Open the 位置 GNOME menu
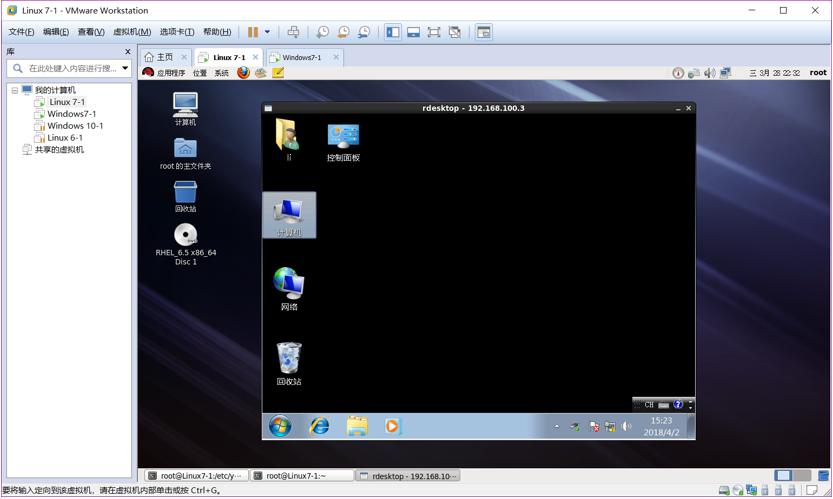 pyautogui.click(x=200, y=73)
